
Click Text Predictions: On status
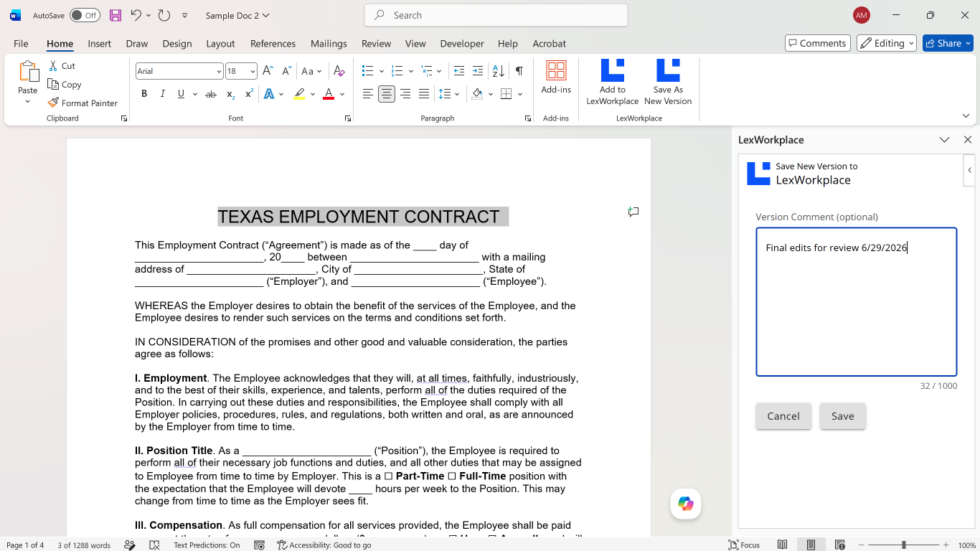coord(207,545)
